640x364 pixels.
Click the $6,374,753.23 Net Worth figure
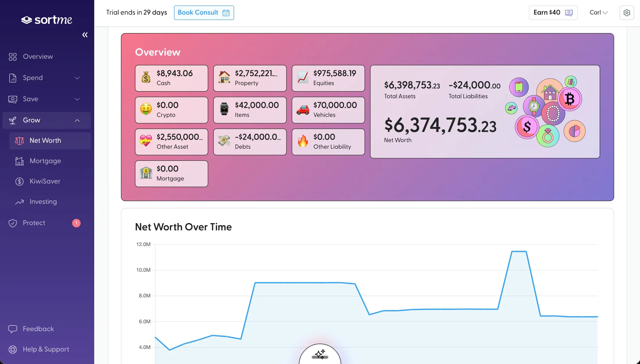(x=440, y=126)
